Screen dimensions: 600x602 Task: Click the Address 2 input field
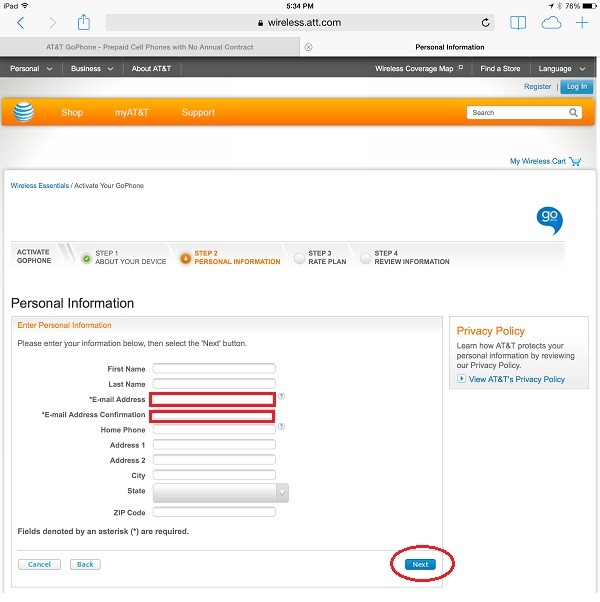214,460
